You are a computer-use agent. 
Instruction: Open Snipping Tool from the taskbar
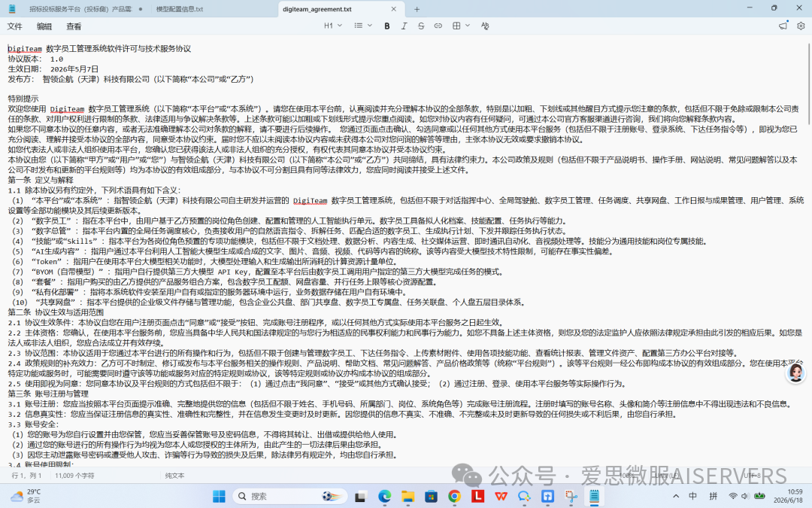pos(571,496)
